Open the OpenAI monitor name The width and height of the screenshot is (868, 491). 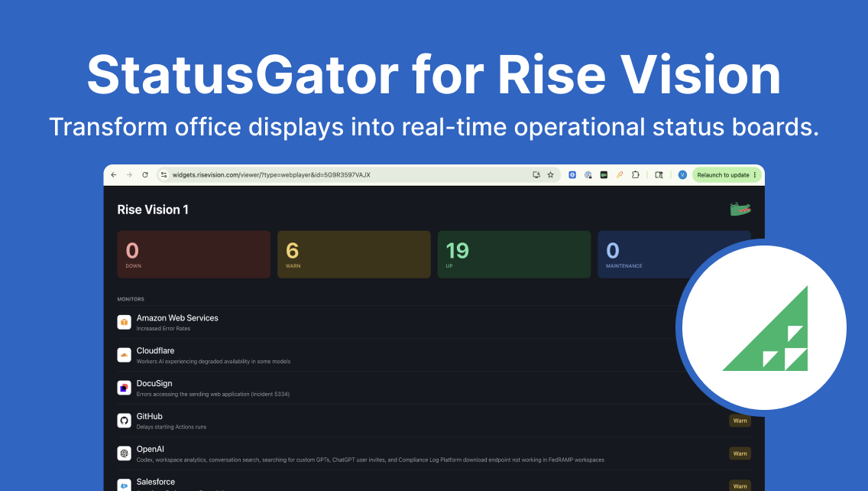pyautogui.click(x=150, y=449)
